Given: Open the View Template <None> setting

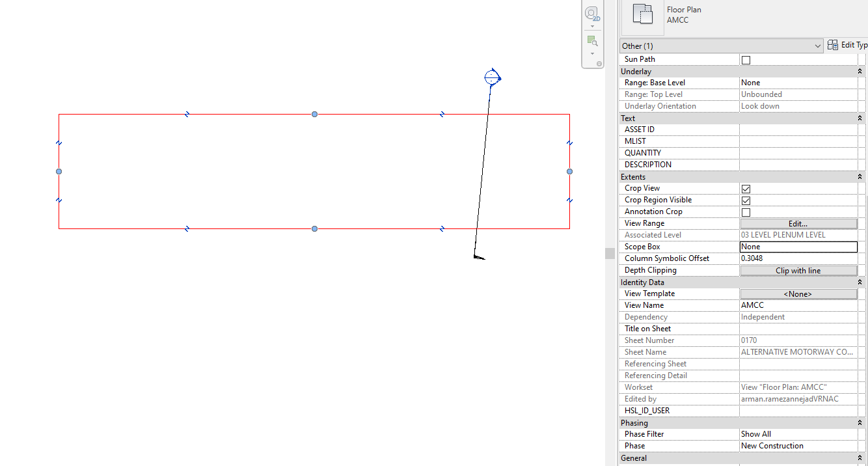Looking at the screenshot, I should point(798,294).
